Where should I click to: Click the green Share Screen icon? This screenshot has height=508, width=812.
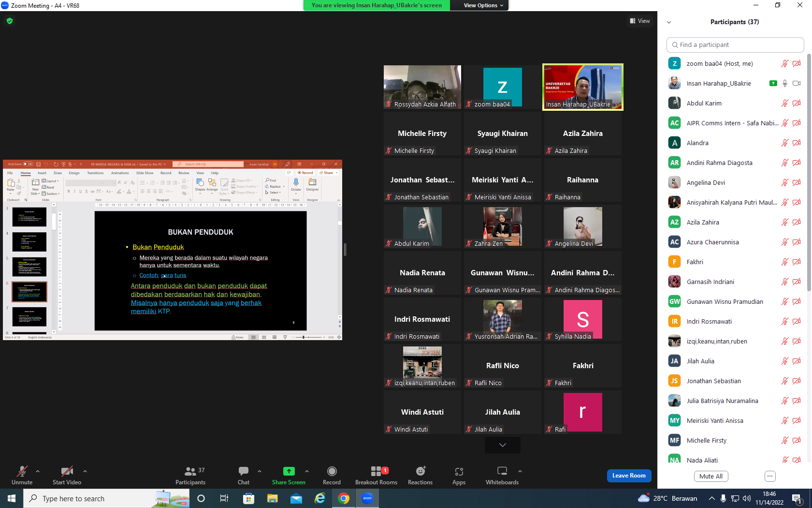289,471
